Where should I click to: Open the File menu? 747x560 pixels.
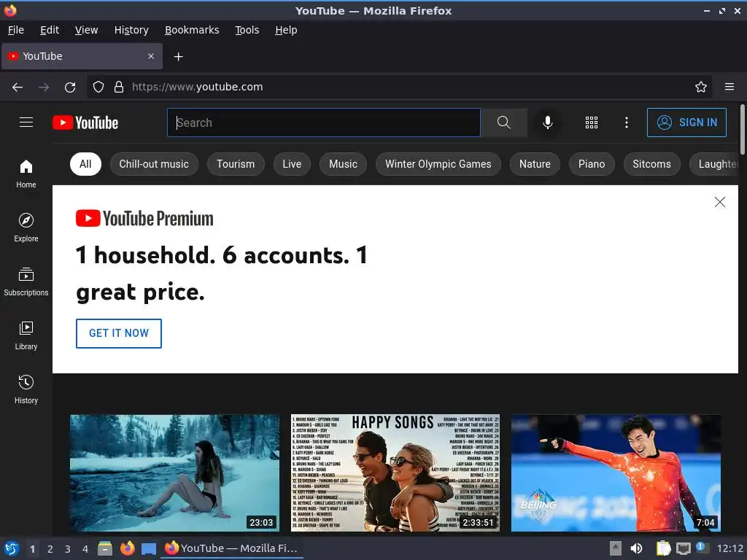(x=16, y=30)
